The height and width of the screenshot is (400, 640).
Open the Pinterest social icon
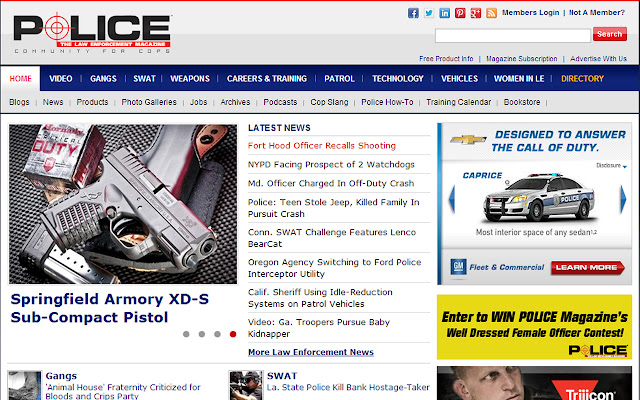pos(460,13)
